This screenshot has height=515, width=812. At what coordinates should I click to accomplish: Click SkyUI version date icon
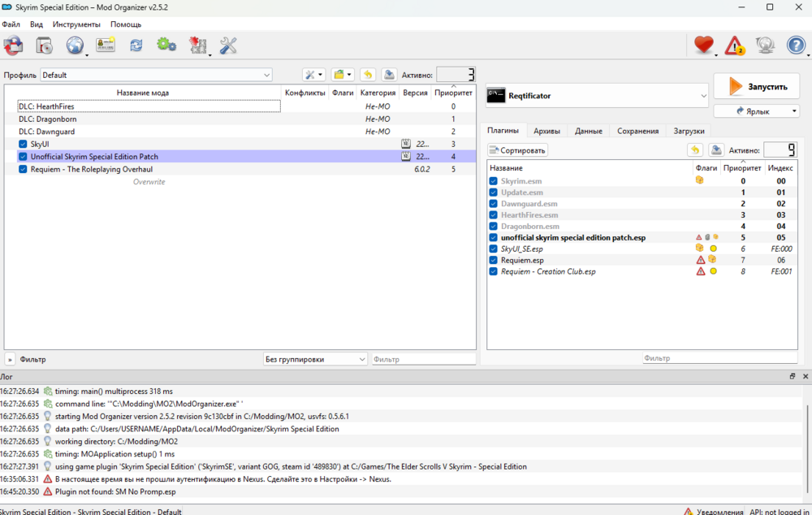pos(406,144)
